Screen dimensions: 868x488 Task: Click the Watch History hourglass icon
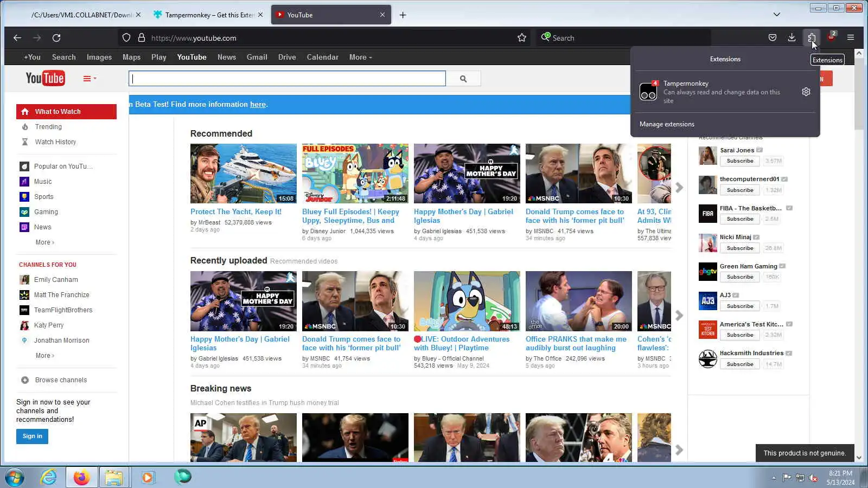[x=24, y=142]
